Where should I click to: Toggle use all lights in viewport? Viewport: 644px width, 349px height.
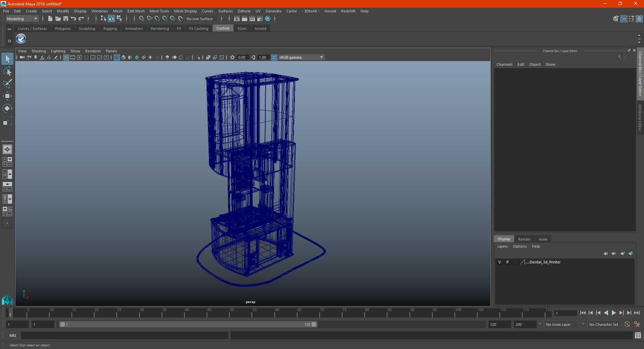150,57
